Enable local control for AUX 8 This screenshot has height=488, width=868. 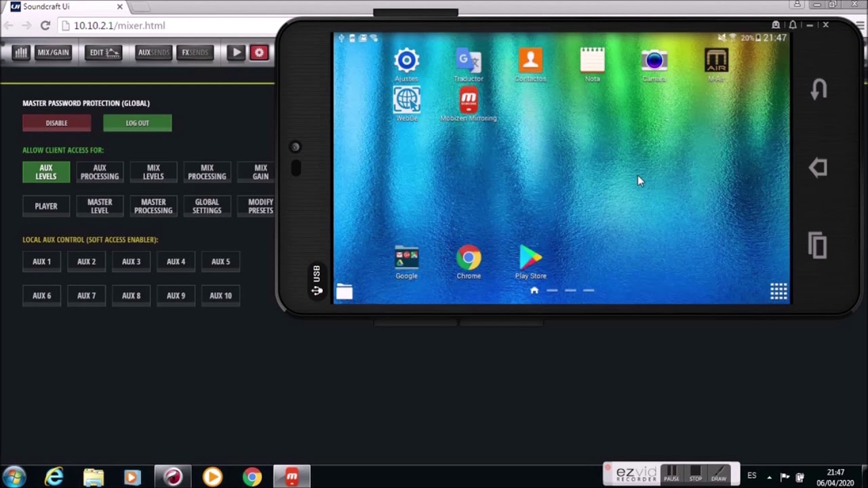pyautogui.click(x=131, y=296)
